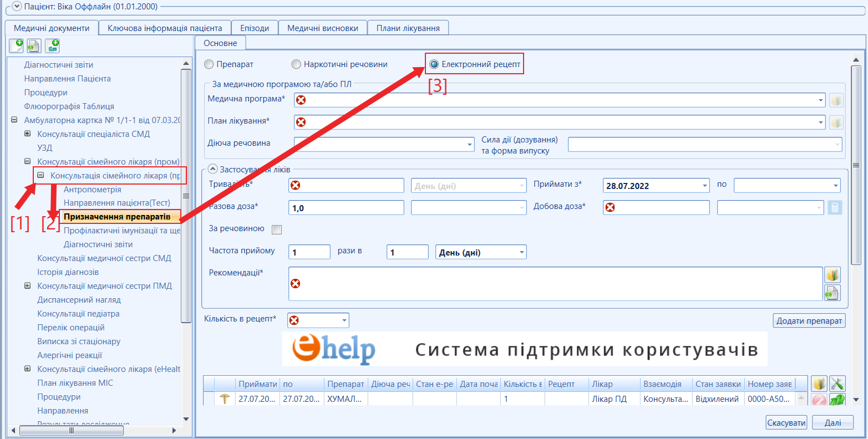The image size is (868, 439).
Task: Click the new document icon with plus
Action: pos(16,45)
